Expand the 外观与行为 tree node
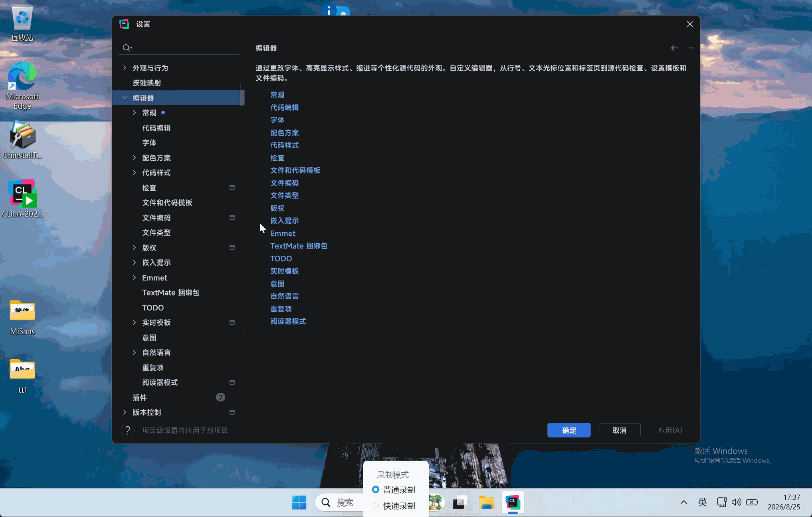The height and width of the screenshot is (517, 812). (125, 68)
